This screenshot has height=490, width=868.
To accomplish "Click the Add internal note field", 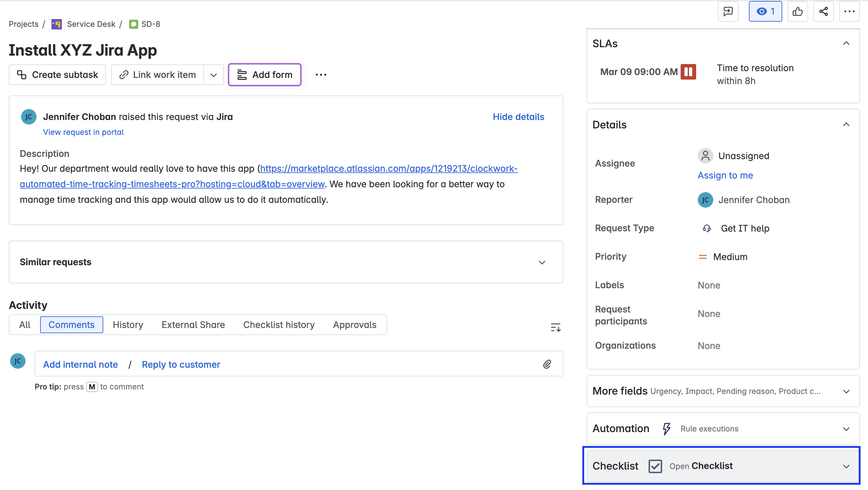I will (81, 365).
